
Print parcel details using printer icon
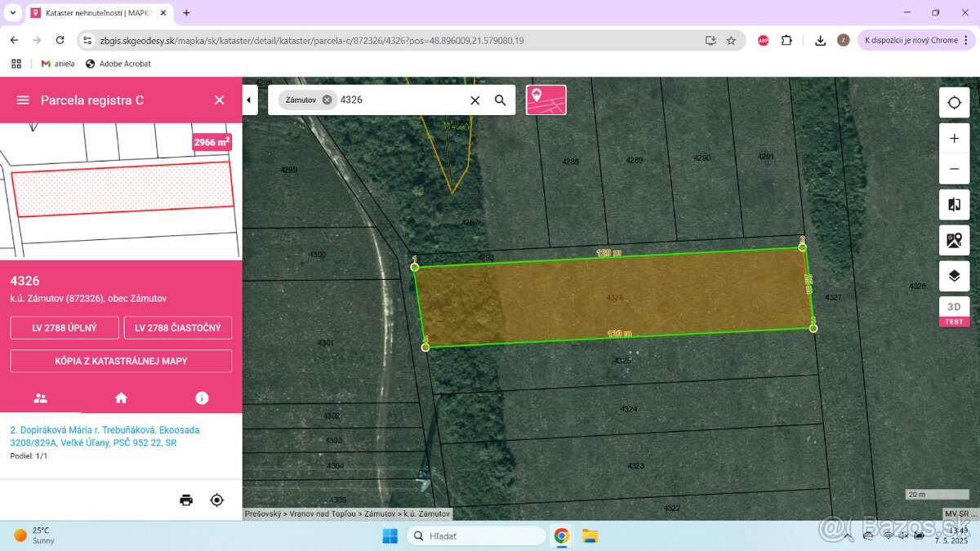(x=186, y=500)
